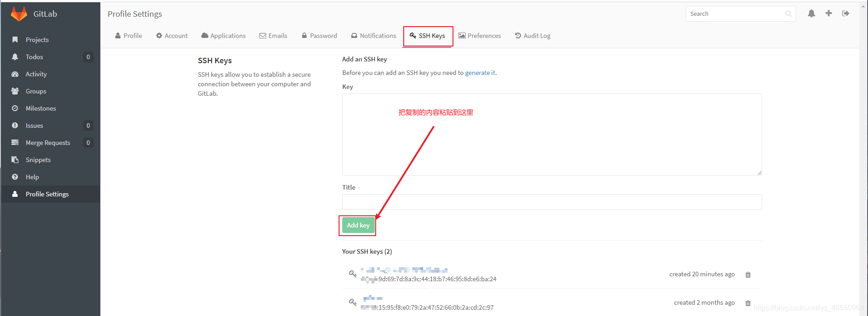Click the key icon of second SSH key

353,302
